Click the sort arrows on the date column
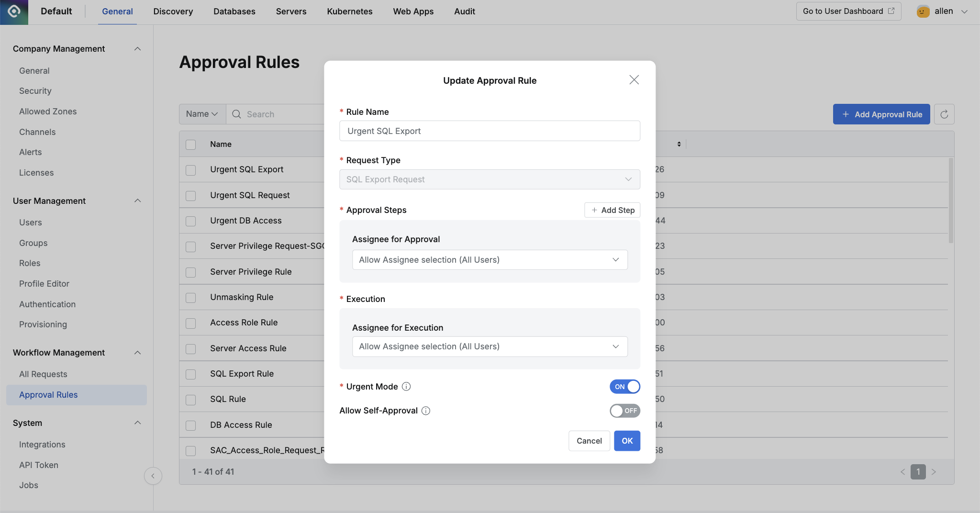This screenshot has width=980, height=513. tap(679, 144)
